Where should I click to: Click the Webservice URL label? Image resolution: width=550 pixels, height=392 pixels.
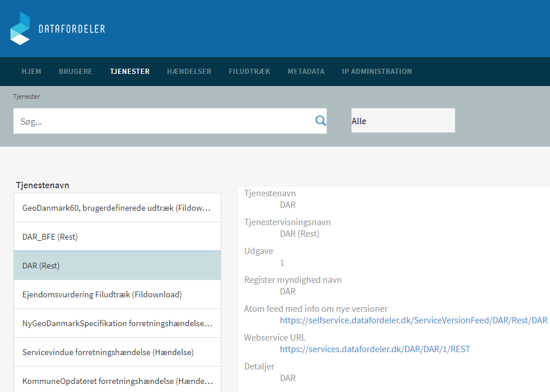[x=275, y=338]
